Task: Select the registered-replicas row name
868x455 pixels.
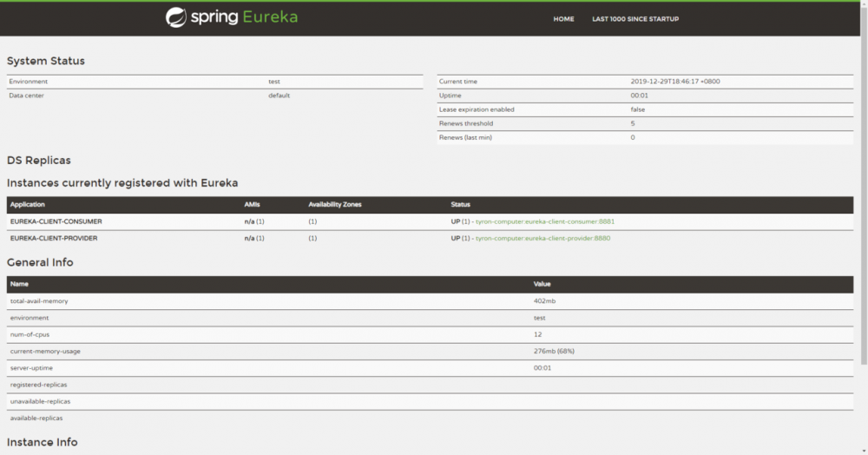Action: [x=38, y=385]
